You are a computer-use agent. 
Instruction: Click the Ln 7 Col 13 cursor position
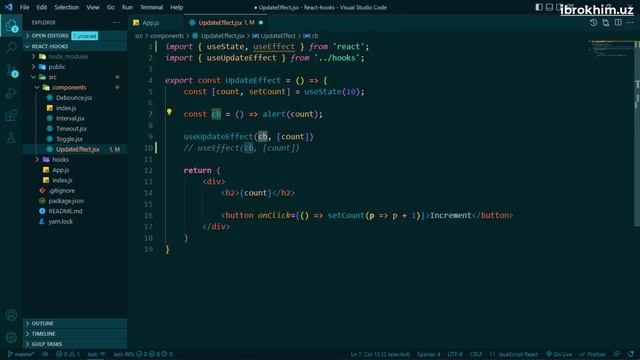380,354
